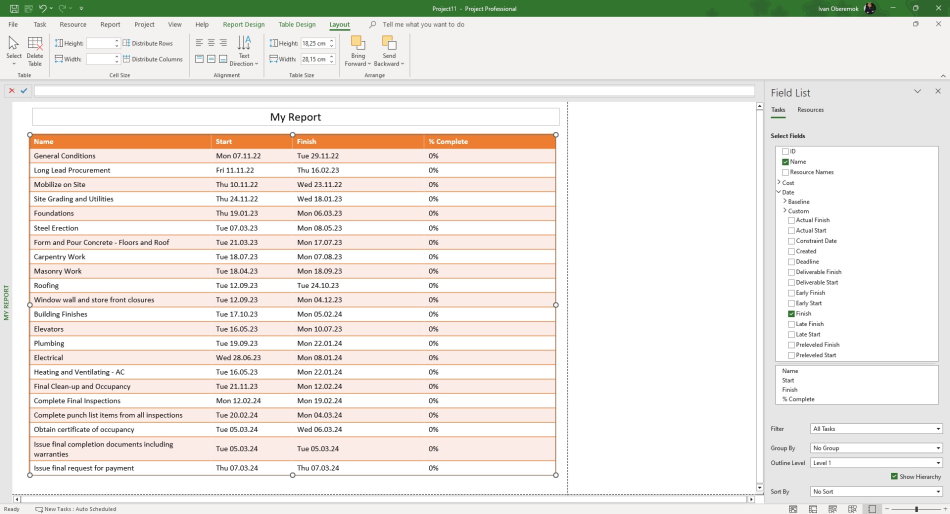
Task: Click the Cell Size Width input field
Action: (102, 59)
